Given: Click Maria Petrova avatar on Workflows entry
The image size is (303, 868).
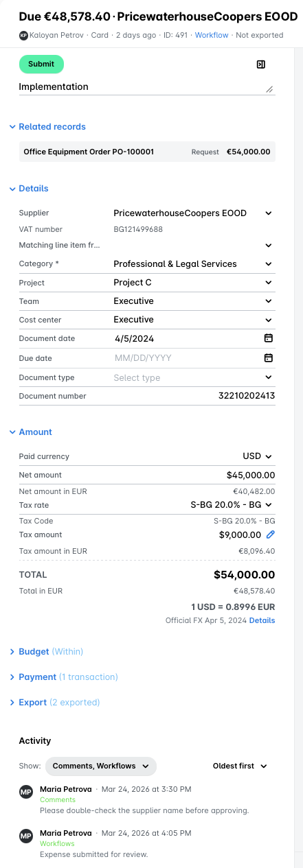Looking at the screenshot, I should point(26,836).
